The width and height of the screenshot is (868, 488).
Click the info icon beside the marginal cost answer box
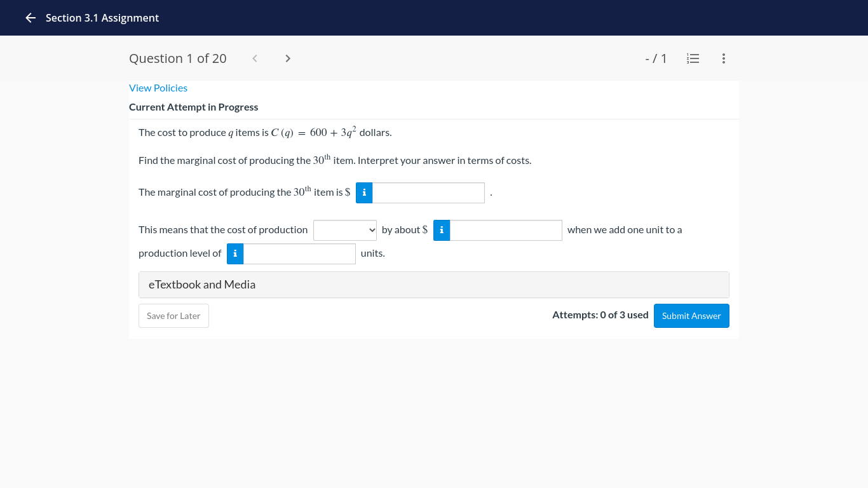point(363,192)
